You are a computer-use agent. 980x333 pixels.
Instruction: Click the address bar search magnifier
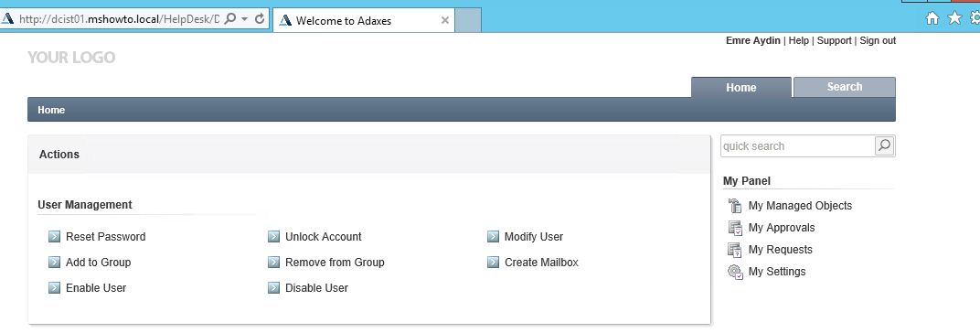pyautogui.click(x=229, y=19)
